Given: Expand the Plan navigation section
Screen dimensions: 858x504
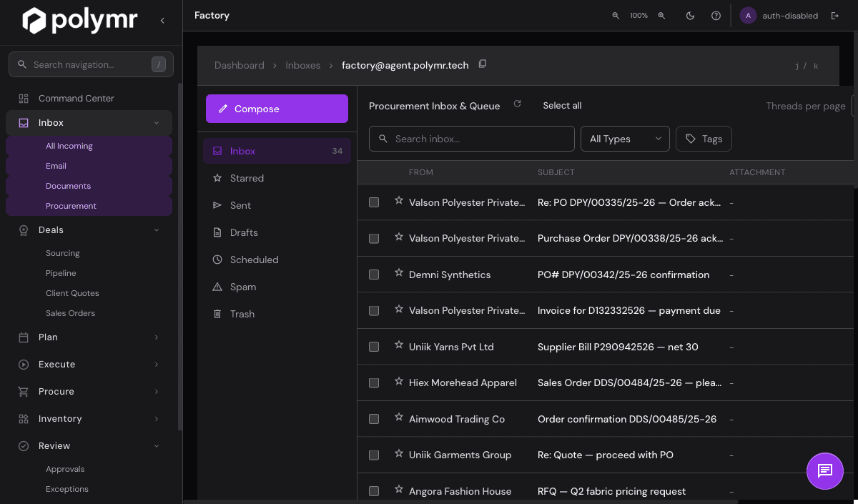Looking at the screenshot, I should point(157,337).
